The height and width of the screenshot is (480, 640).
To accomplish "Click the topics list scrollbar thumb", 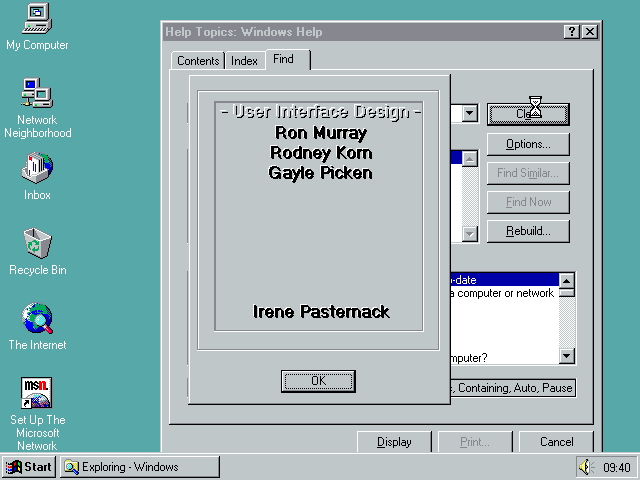I will tap(567, 293).
